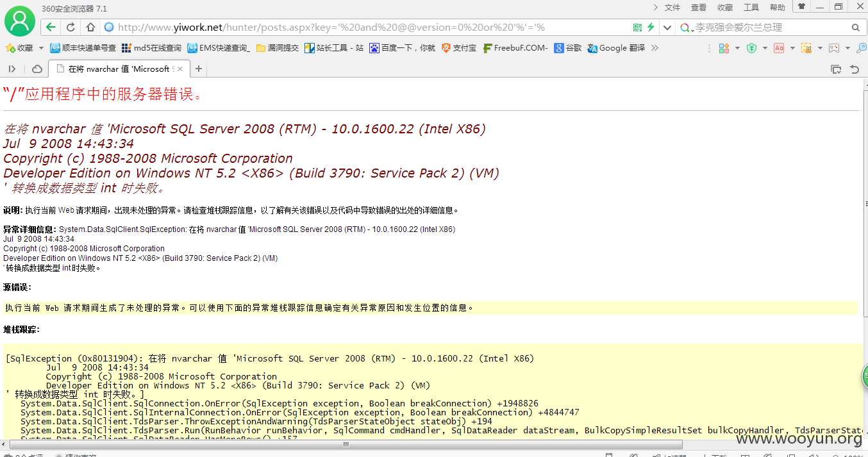
Task: Open the 支付宝 bookmark
Action: point(458,48)
